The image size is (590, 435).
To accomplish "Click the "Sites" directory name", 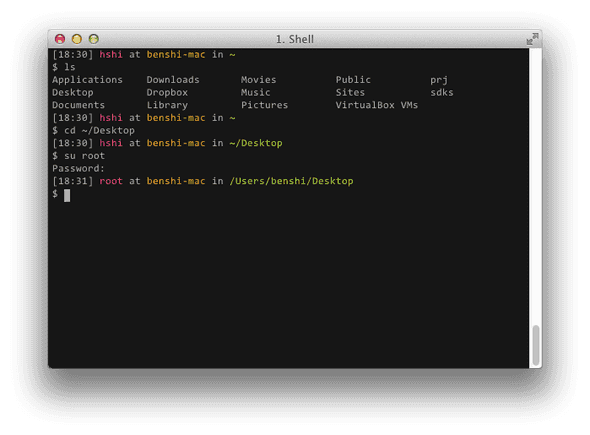I will point(350,93).
